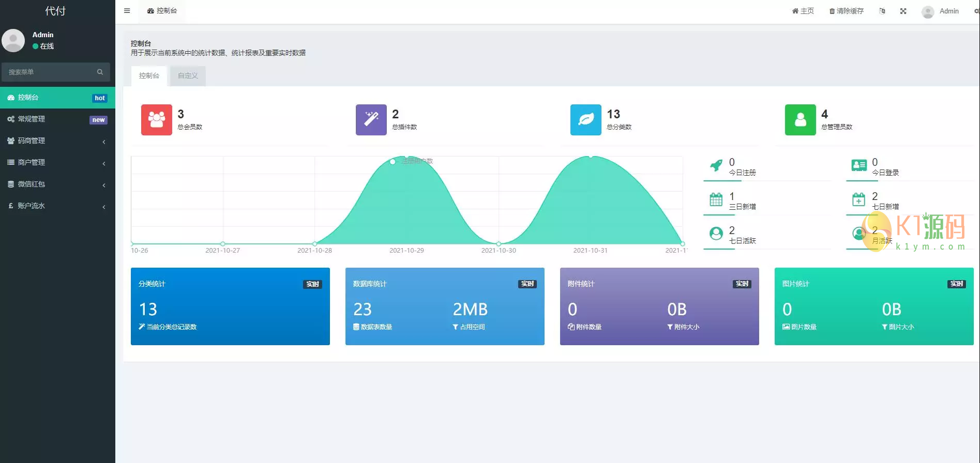Click the 三日新增 calendar icon
980x463 pixels.
pos(716,199)
